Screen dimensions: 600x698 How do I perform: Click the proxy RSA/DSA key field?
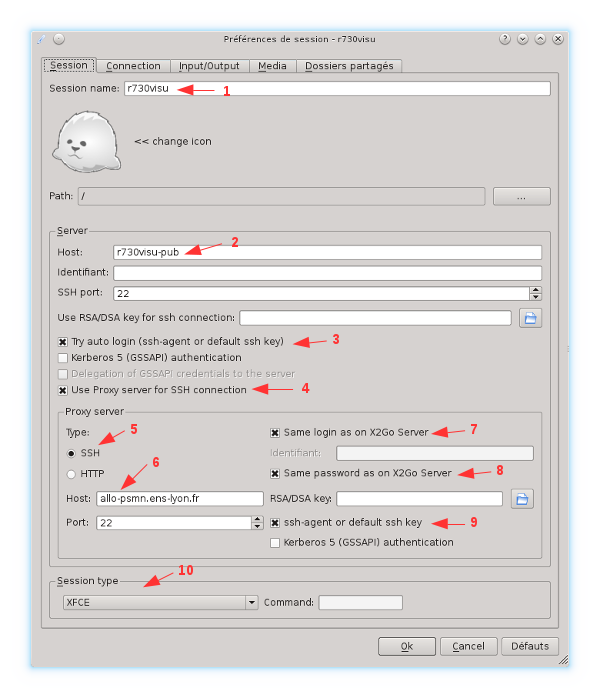[419, 499]
